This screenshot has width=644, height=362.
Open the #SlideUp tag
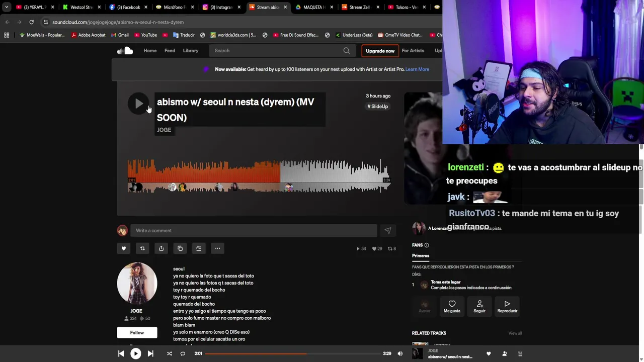[x=378, y=106]
